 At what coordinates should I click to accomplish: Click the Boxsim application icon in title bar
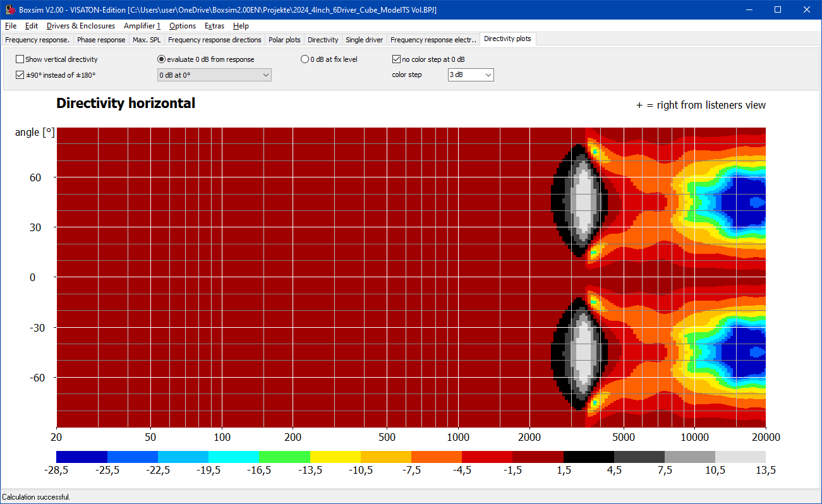(x=10, y=9)
